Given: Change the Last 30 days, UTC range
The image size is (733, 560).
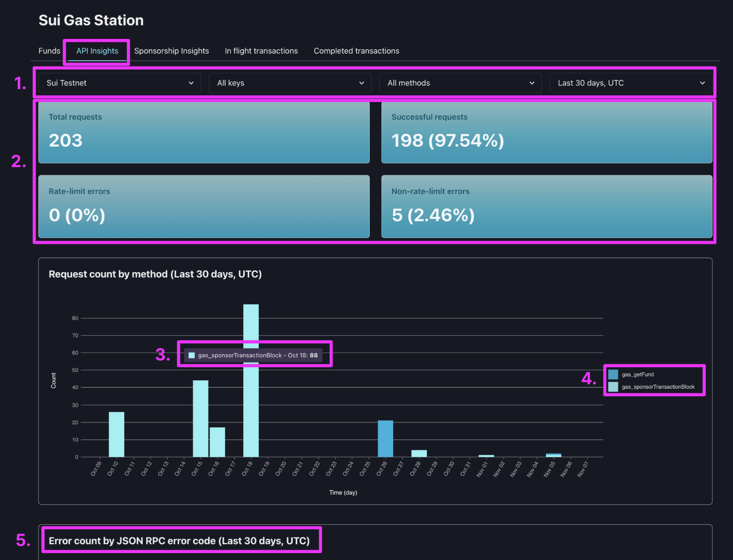Looking at the screenshot, I should tap(631, 83).
